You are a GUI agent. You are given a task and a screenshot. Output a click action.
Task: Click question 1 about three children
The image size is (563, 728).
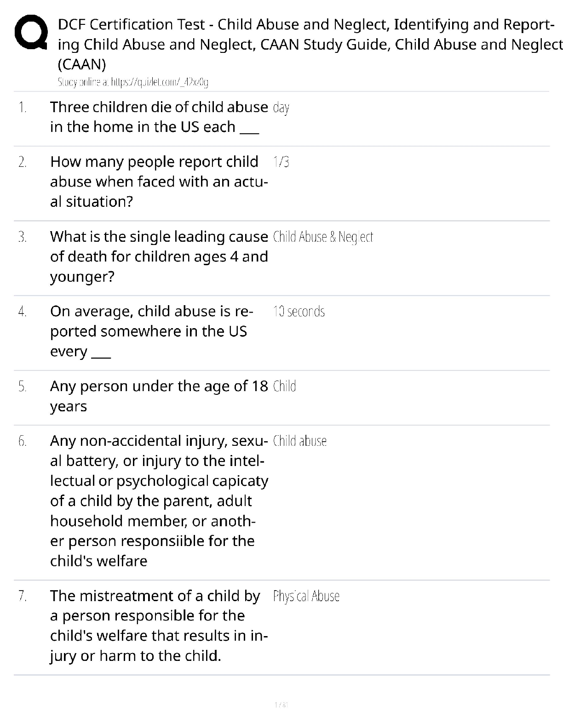point(159,117)
